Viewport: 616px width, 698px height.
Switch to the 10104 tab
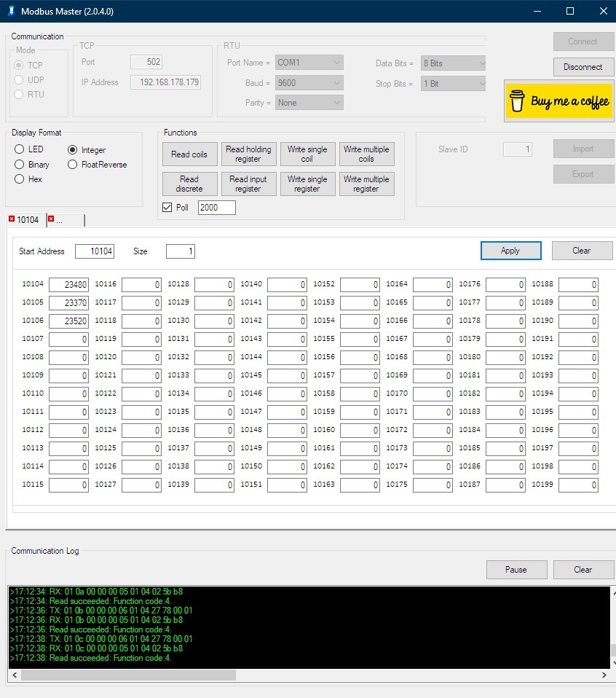coord(28,220)
